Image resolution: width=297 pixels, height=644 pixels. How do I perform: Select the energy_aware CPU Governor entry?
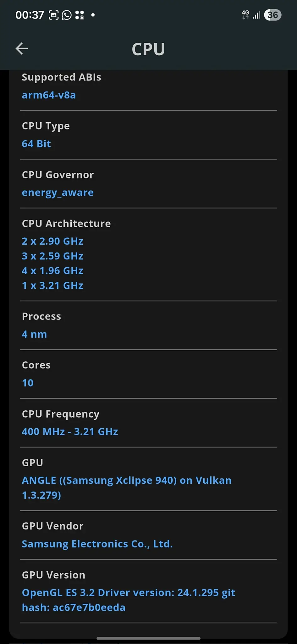click(58, 192)
